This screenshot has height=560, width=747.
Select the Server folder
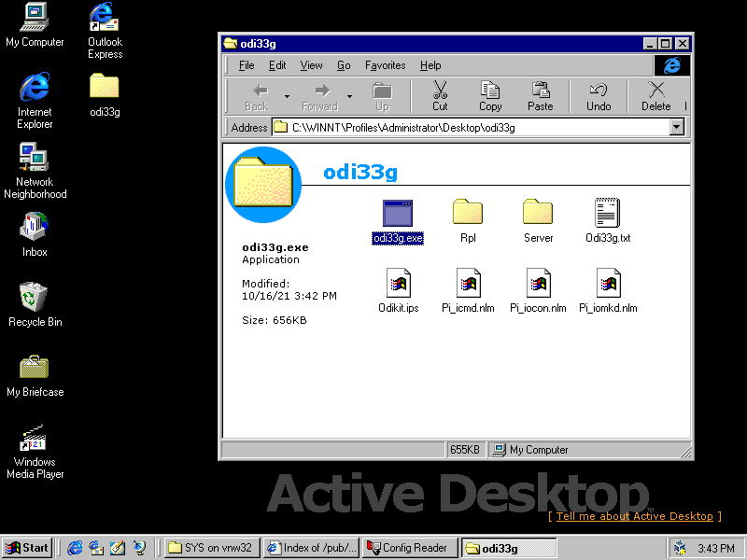pos(538,222)
